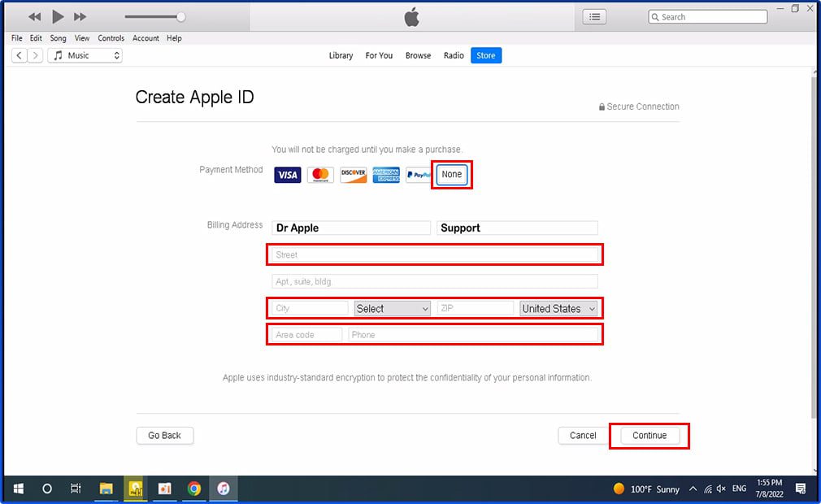Screen dimensions: 821x504
Task: Open the Up Next list icon
Action: 594,17
